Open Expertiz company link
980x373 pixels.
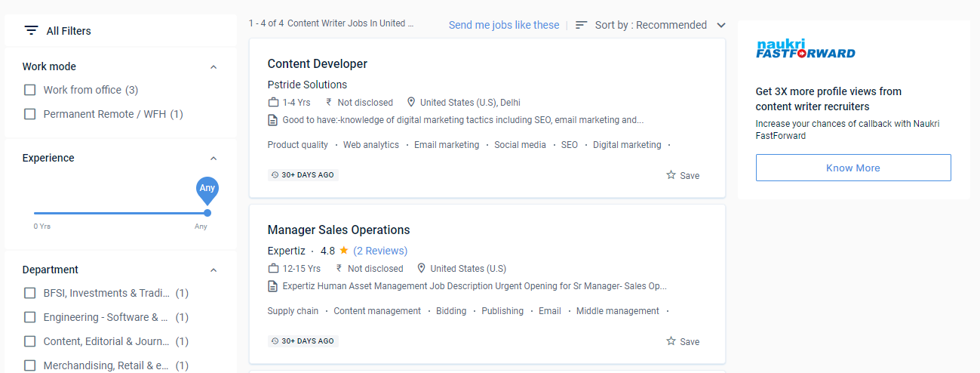[x=287, y=251]
